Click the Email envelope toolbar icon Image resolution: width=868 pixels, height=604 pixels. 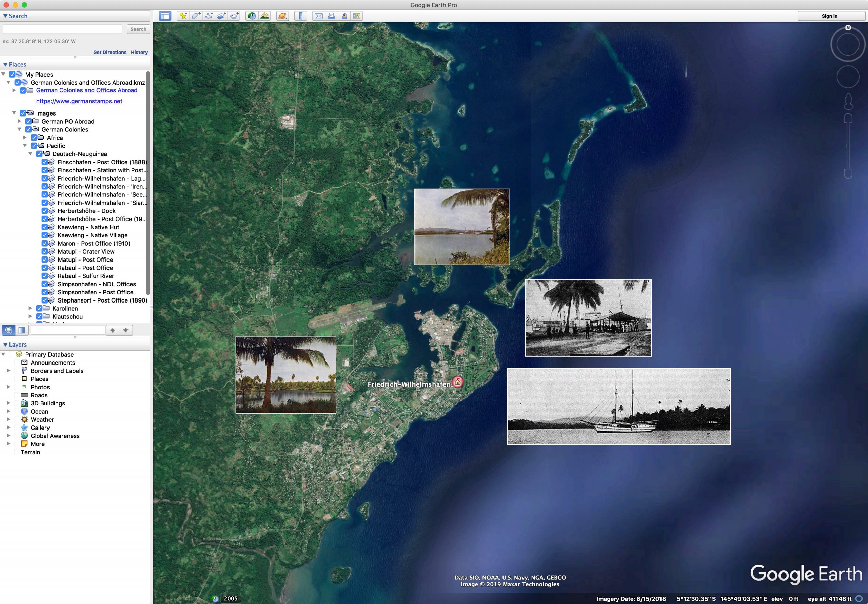tap(319, 16)
